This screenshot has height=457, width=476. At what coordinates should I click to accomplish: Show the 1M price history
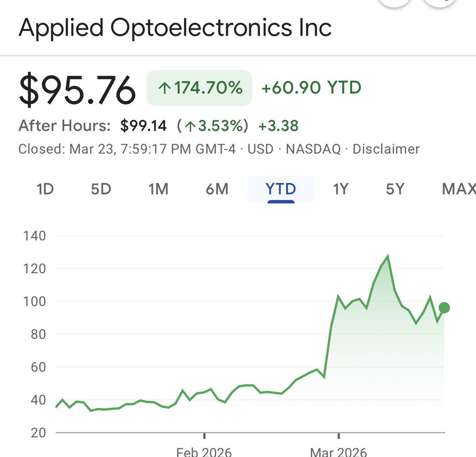(x=158, y=189)
